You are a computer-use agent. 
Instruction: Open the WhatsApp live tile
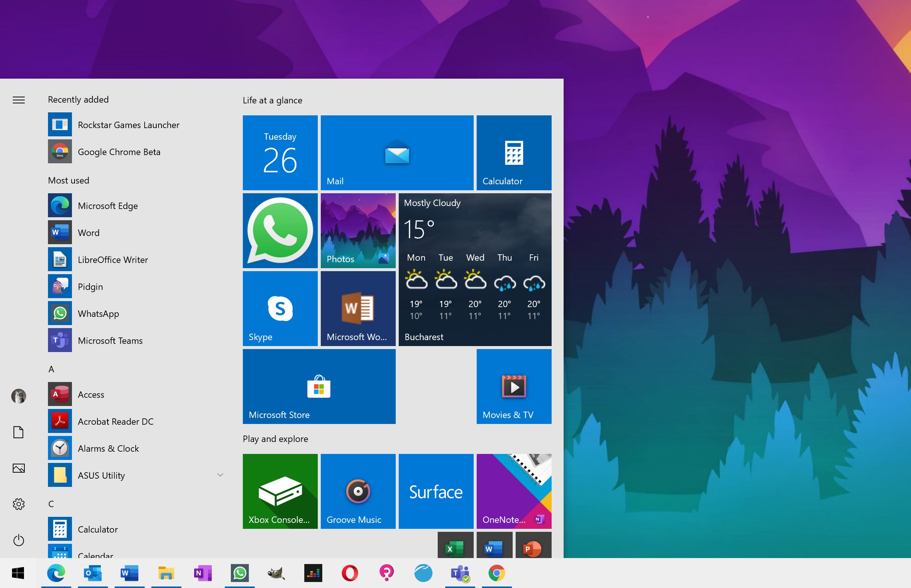tap(280, 231)
